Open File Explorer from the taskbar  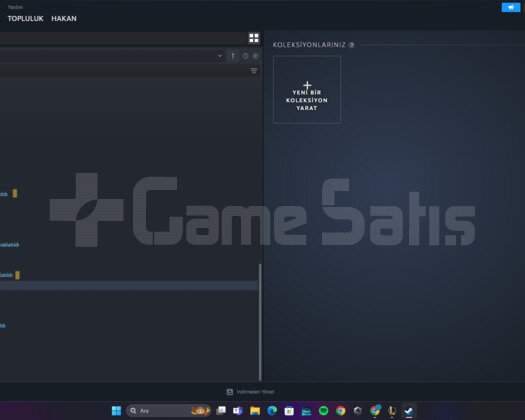[255, 411]
